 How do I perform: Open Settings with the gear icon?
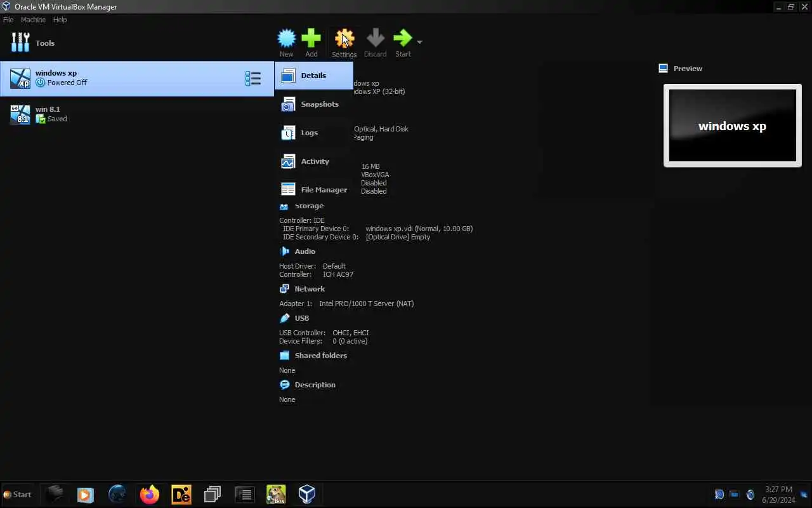click(x=344, y=39)
